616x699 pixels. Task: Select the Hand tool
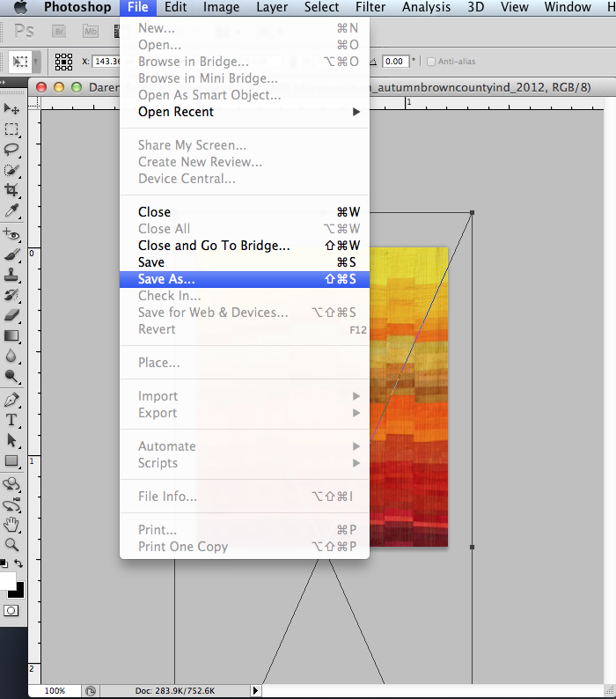coord(11,525)
